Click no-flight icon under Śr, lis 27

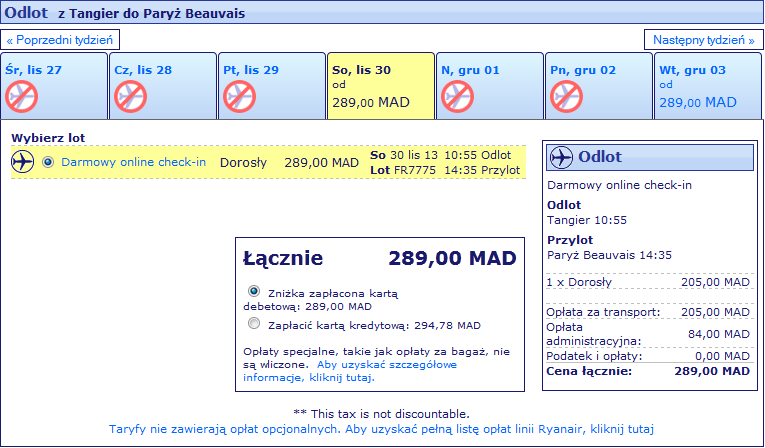pos(21,97)
